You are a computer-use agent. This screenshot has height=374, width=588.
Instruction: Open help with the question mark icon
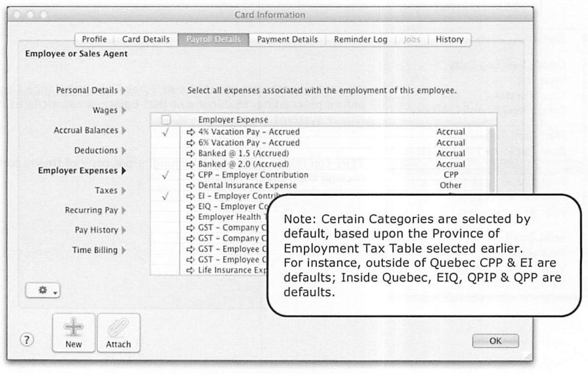click(x=27, y=340)
